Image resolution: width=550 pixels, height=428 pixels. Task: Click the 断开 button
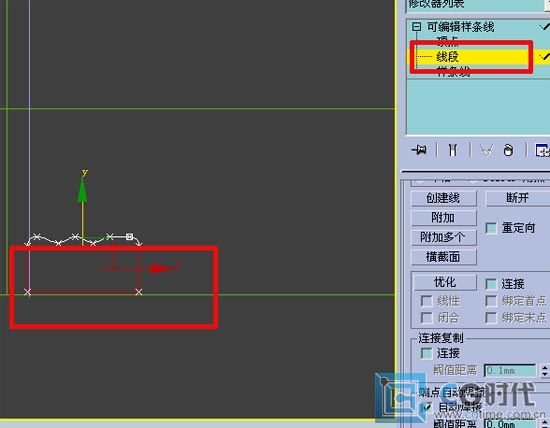517,198
